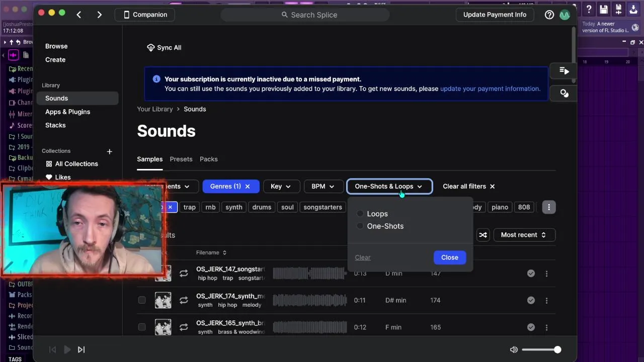Switch to the Packs tab
The image size is (644, 362).
pyautogui.click(x=209, y=159)
